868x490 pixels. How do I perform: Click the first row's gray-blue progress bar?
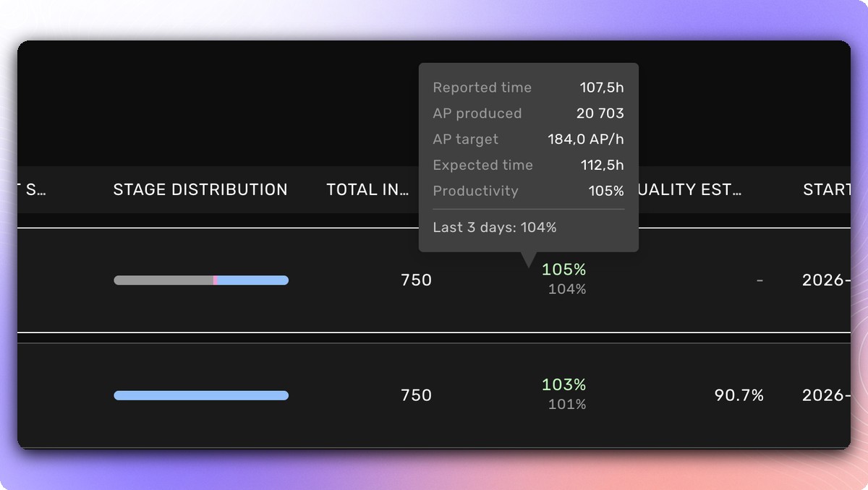click(x=200, y=280)
